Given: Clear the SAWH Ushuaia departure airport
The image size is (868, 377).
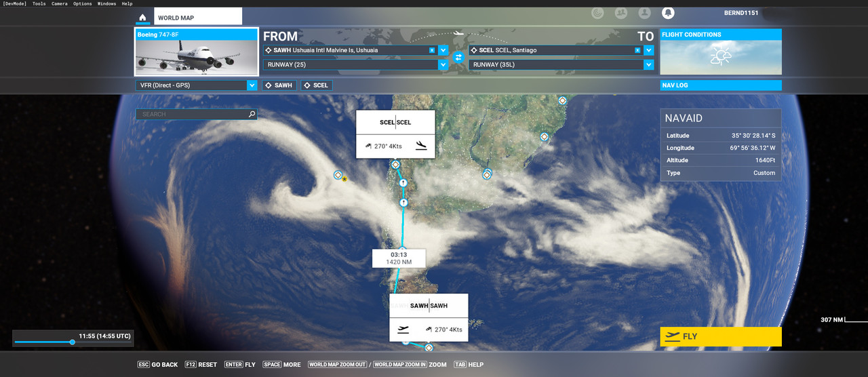Looking at the screenshot, I should click(432, 50).
